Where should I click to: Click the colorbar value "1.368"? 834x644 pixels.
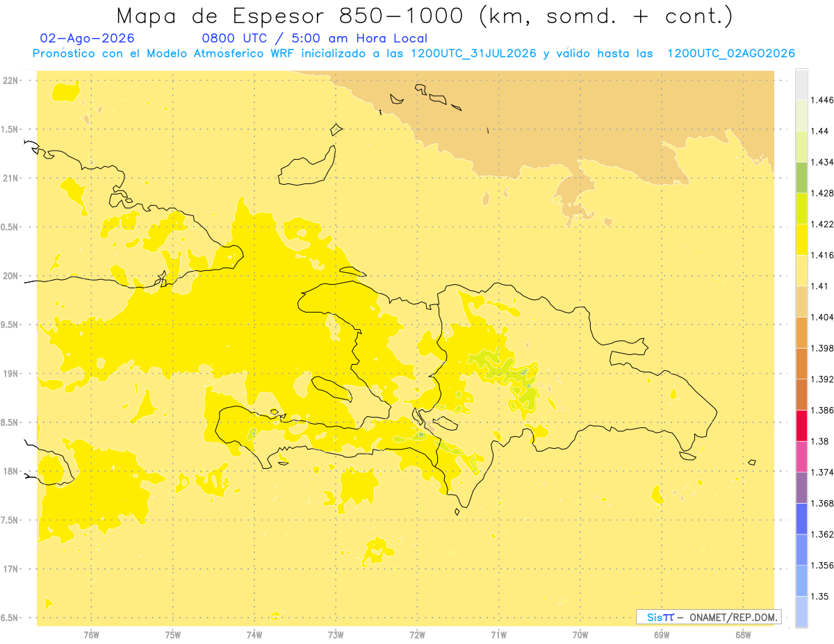tap(823, 503)
